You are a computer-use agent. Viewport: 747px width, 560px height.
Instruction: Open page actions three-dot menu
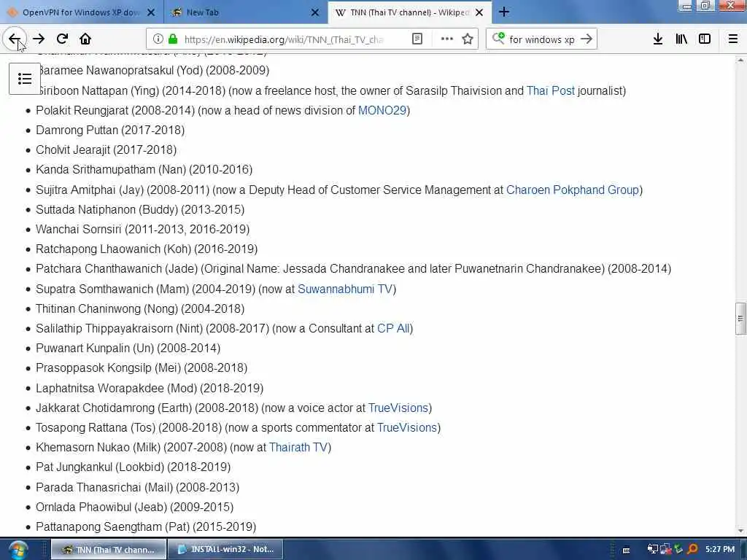pyautogui.click(x=446, y=39)
